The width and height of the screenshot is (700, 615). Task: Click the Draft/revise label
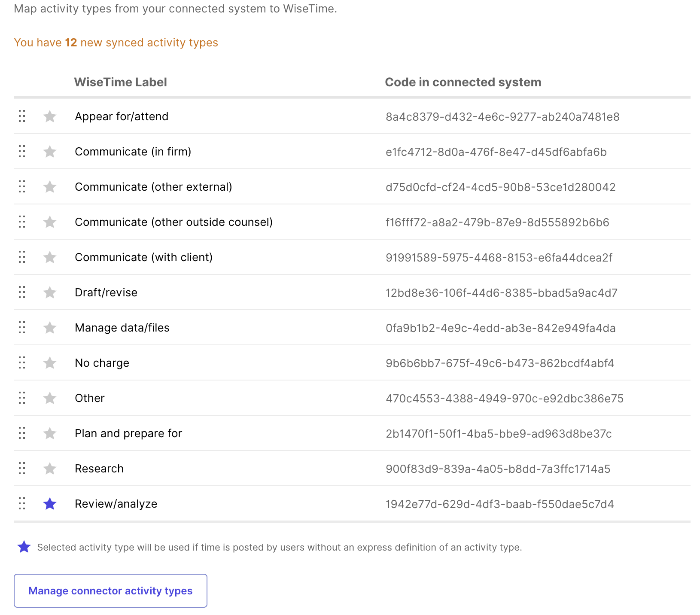106,292
